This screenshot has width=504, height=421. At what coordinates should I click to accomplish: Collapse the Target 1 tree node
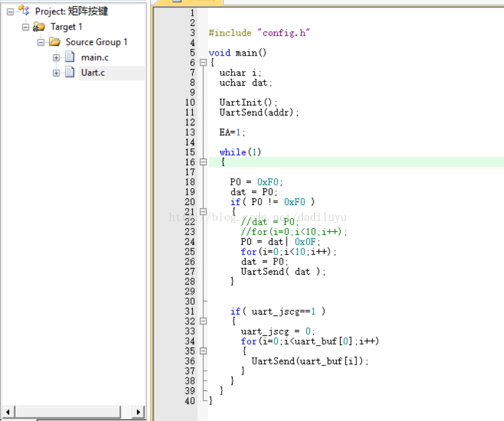(x=25, y=27)
